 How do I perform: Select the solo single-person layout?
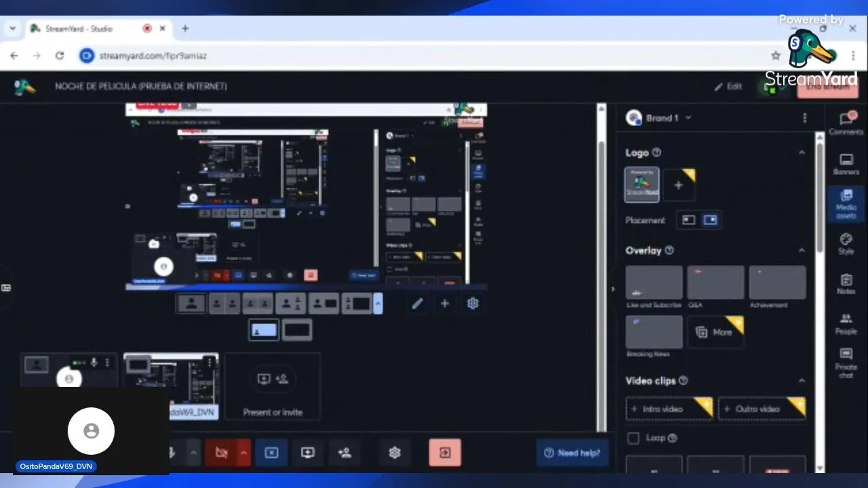(191, 304)
